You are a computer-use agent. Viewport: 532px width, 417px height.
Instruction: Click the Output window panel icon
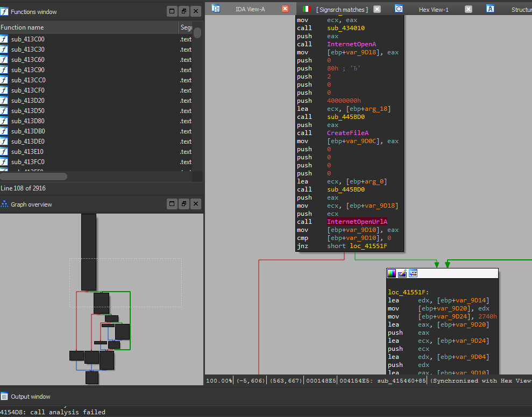4,397
